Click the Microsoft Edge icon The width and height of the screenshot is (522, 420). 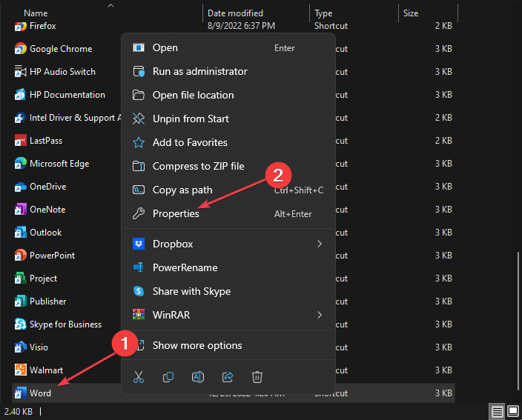tap(20, 164)
